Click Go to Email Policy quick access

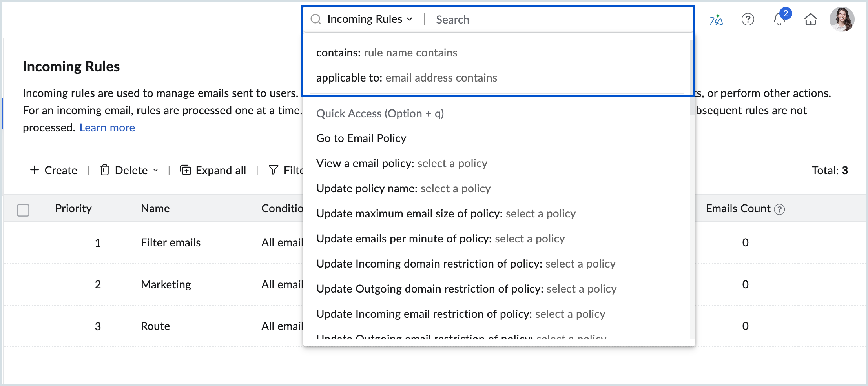tap(361, 138)
